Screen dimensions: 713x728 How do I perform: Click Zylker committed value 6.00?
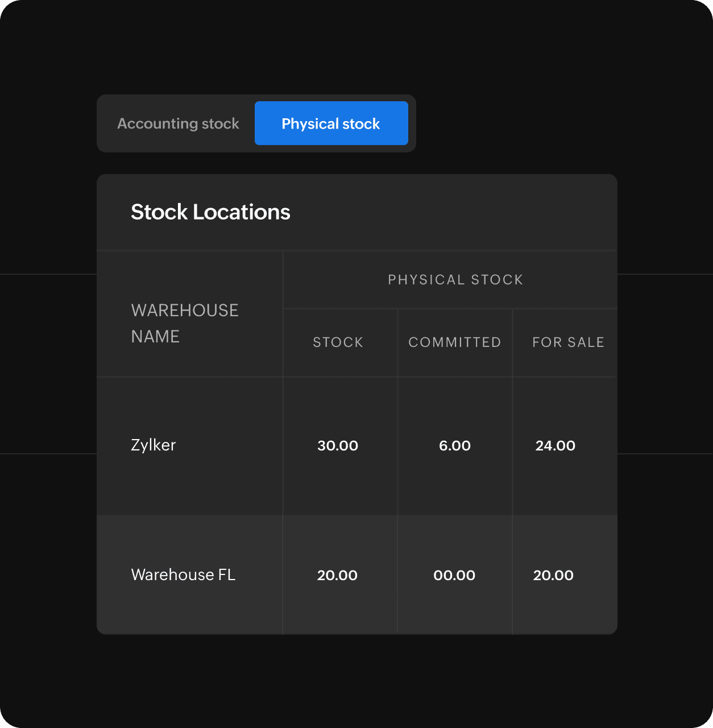(454, 445)
